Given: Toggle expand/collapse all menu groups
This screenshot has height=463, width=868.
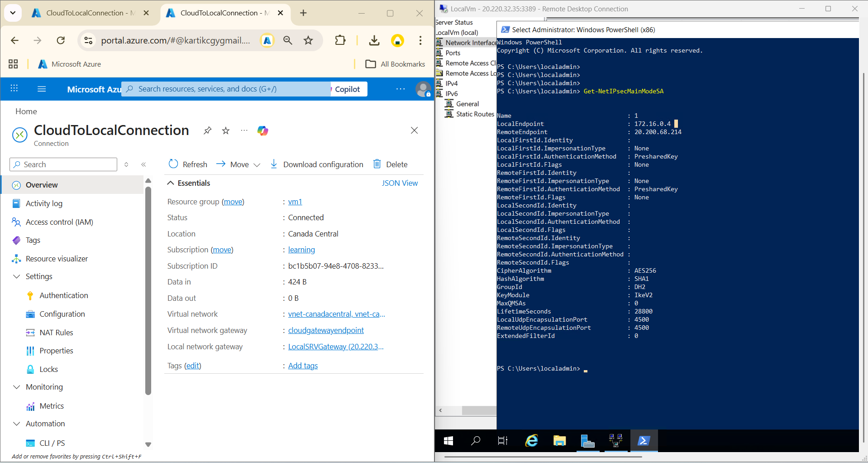Looking at the screenshot, I should click(x=126, y=164).
